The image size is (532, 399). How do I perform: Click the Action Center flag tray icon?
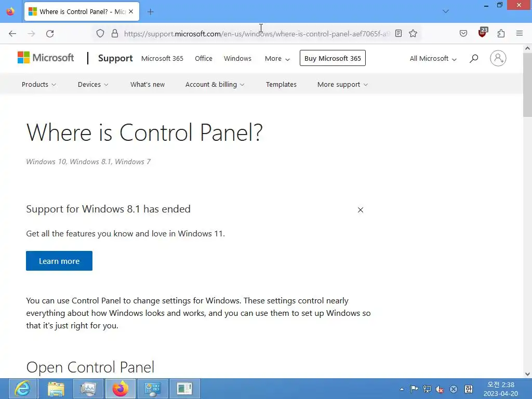(x=414, y=389)
